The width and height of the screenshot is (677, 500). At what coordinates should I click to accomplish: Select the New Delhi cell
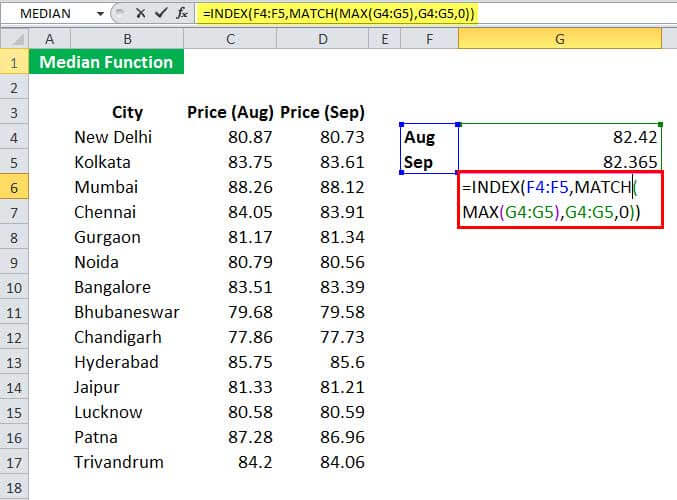127,137
